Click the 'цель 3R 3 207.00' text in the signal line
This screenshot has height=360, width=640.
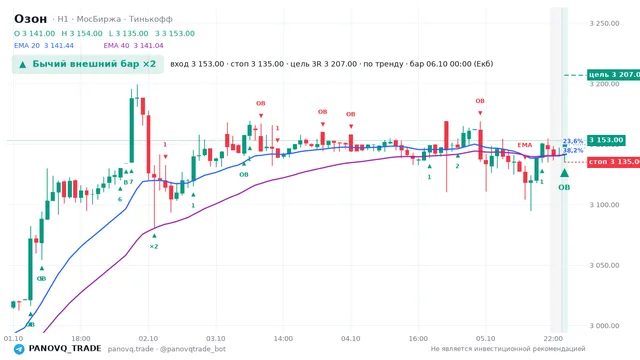[x=323, y=64]
